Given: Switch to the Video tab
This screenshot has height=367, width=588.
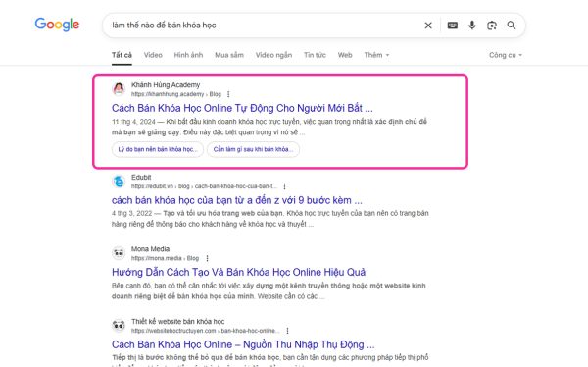Looking at the screenshot, I should pyautogui.click(x=153, y=55).
